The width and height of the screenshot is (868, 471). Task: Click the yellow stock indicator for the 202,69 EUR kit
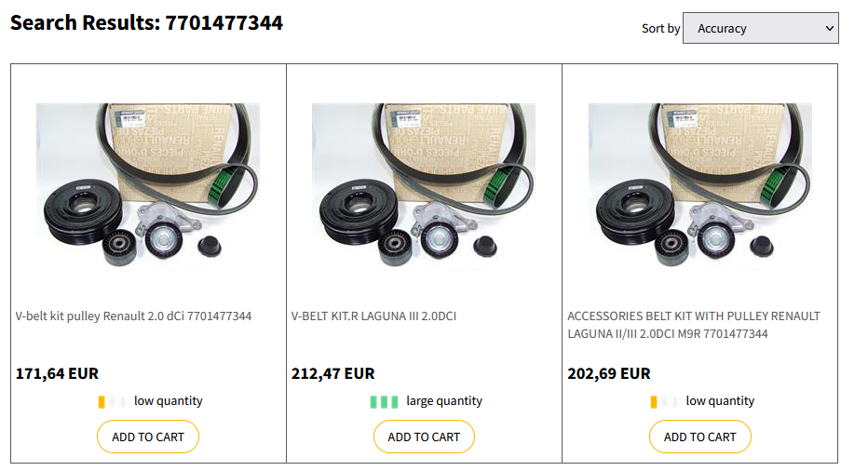(663, 402)
